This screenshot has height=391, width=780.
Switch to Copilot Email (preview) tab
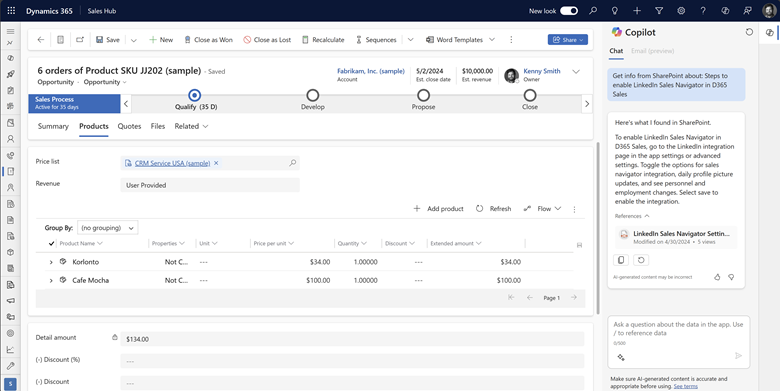pos(653,51)
